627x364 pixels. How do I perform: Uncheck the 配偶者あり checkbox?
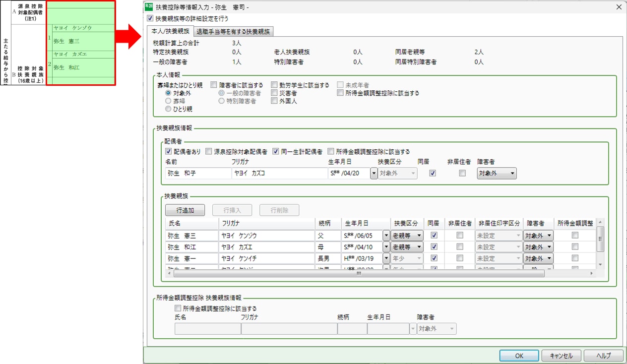[x=169, y=152]
